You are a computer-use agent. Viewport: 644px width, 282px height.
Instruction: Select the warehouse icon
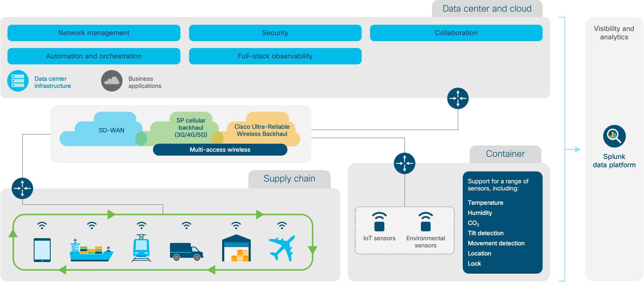(236, 248)
